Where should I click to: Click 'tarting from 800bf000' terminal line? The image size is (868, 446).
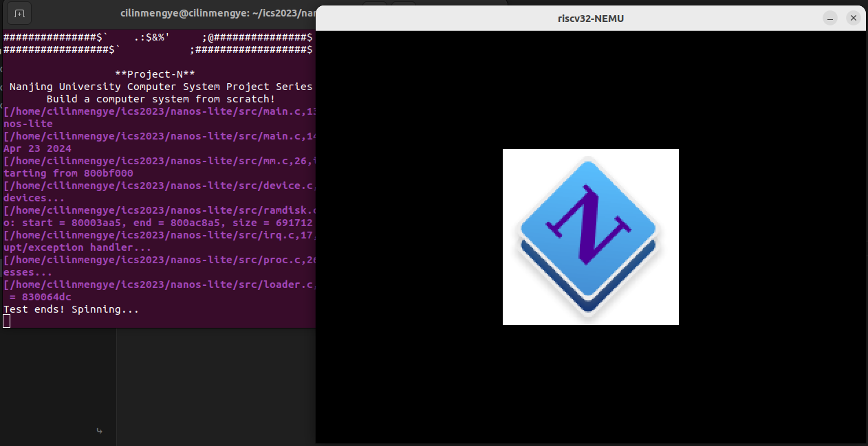click(68, 173)
